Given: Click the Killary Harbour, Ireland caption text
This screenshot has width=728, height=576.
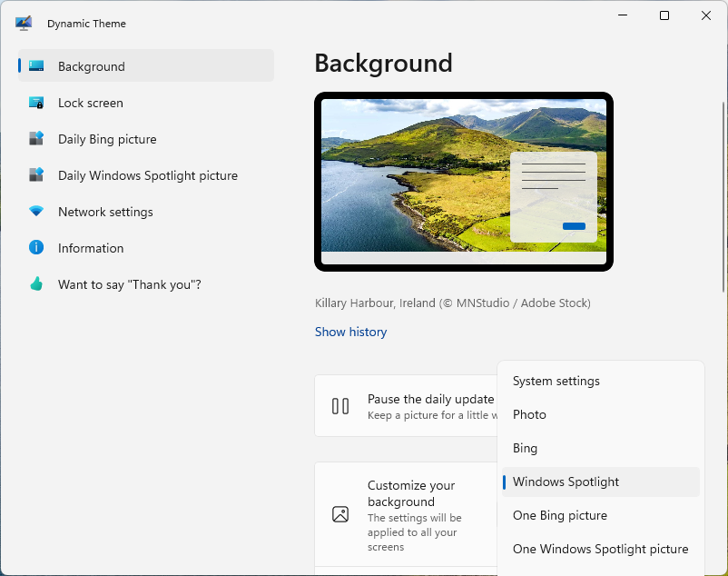Looking at the screenshot, I should 453,303.
